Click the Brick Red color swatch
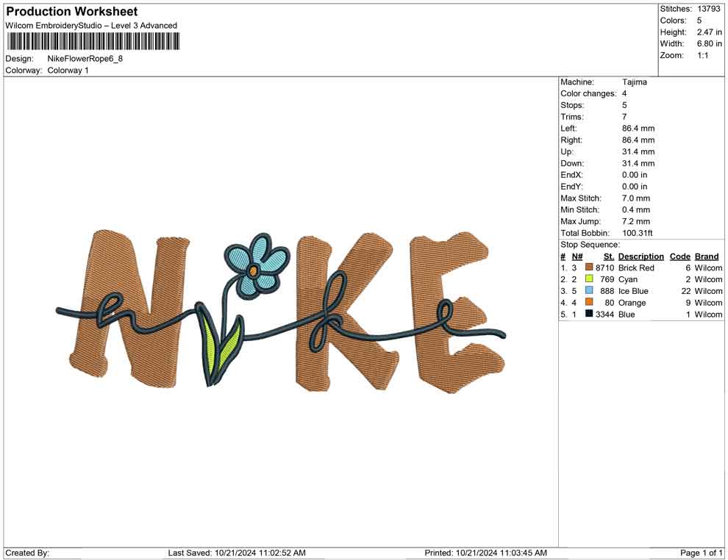 [589, 268]
